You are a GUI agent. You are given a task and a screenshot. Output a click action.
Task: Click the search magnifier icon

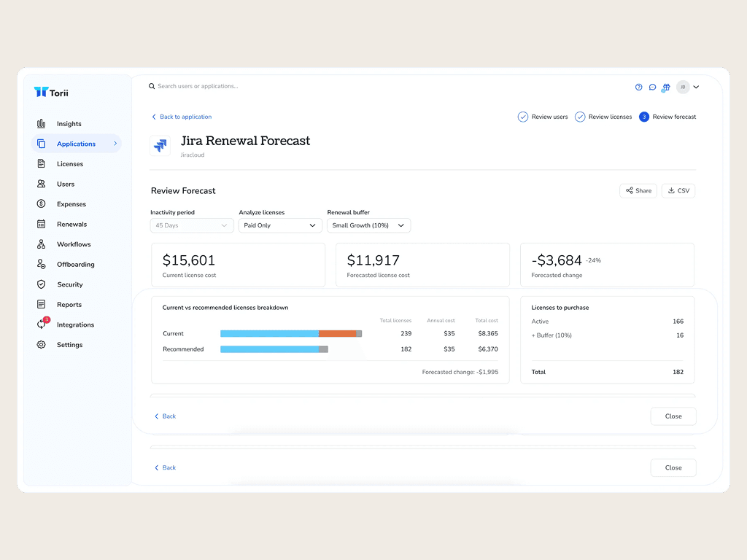point(152,86)
